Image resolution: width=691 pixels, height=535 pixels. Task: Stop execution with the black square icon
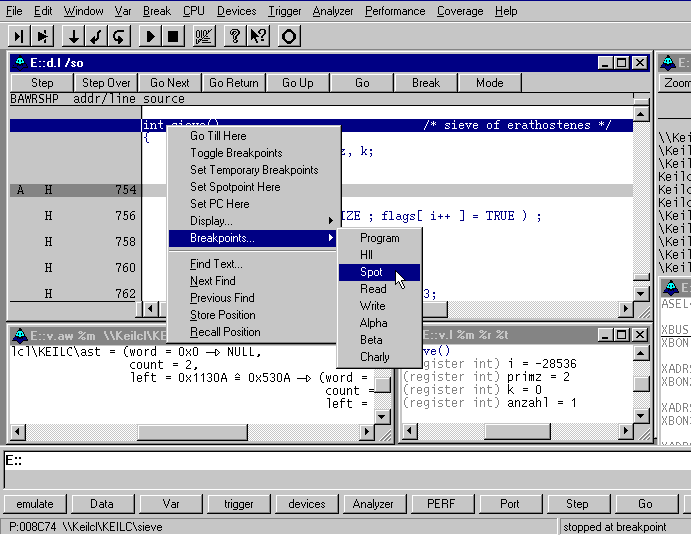click(173, 36)
